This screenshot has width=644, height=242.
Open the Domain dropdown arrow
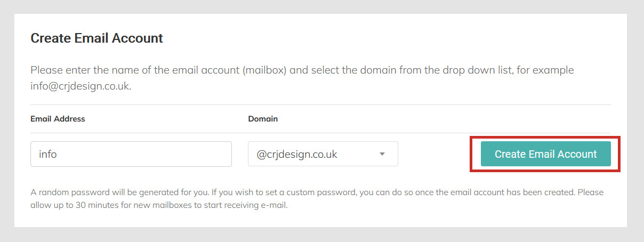tap(382, 155)
